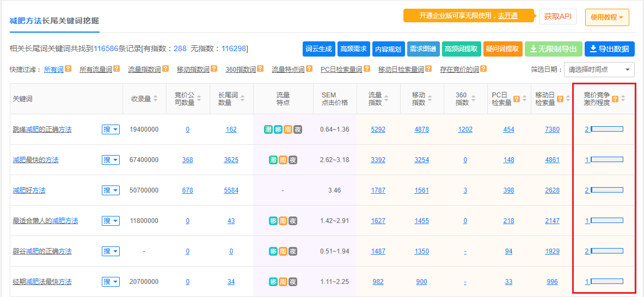Open 搜 dropdown for 减肥好方法 row
Image resolution: width=644 pixels, height=297 pixels.
pyautogui.click(x=111, y=190)
